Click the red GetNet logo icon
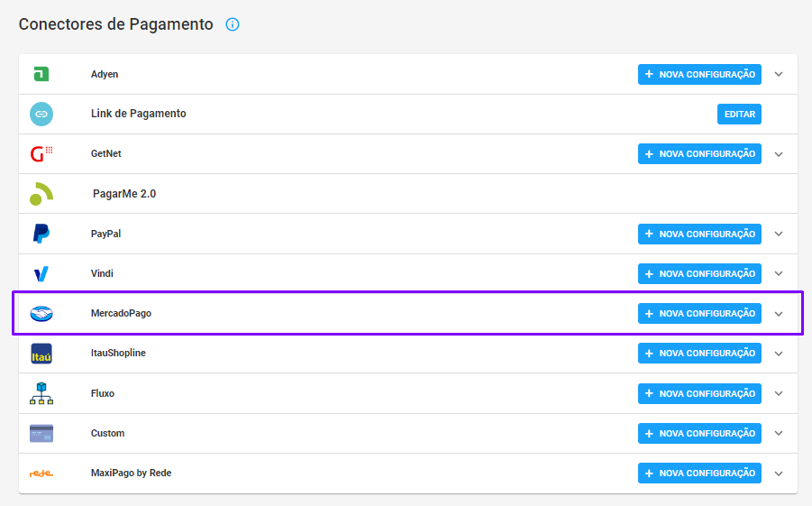This screenshot has width=812, height=506. (41, 154)
